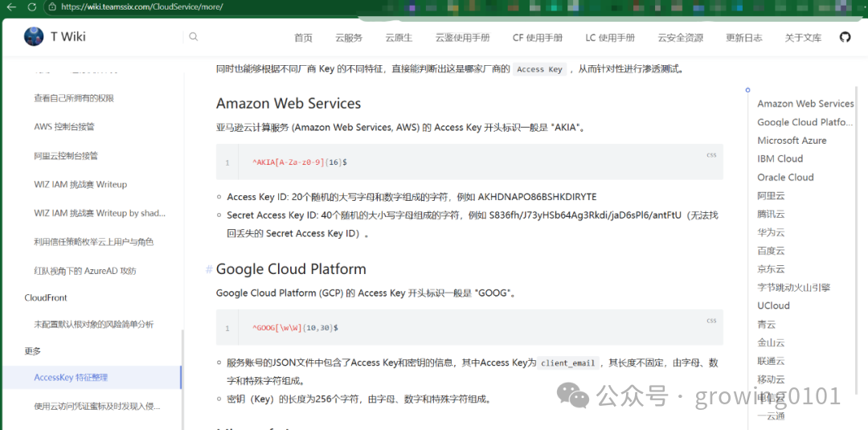This screenshot has height=430, width=868.
Task: Open CF 使用手册 in top navigation
Action: pyautogui.click(x=538, y=38)
